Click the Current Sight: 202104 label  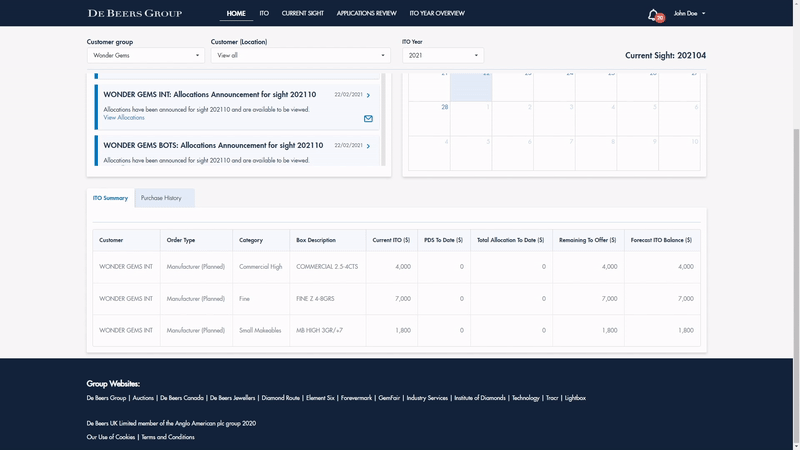[665, 56]
